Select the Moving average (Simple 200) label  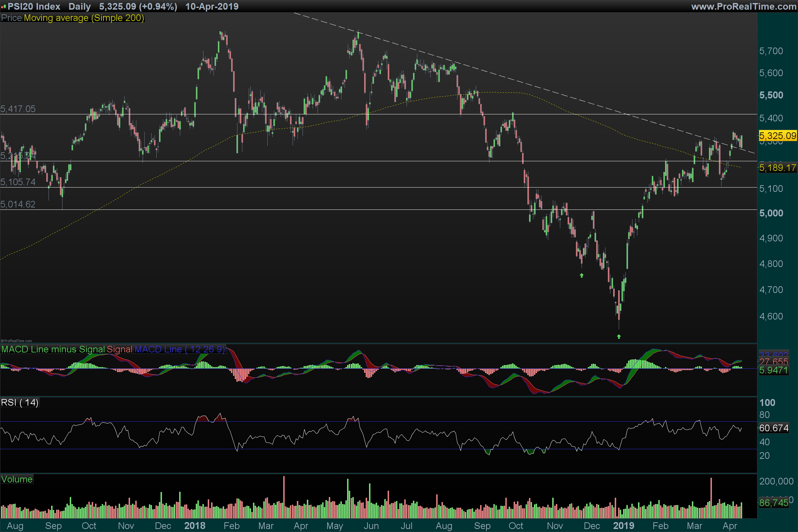pos(84,18)
